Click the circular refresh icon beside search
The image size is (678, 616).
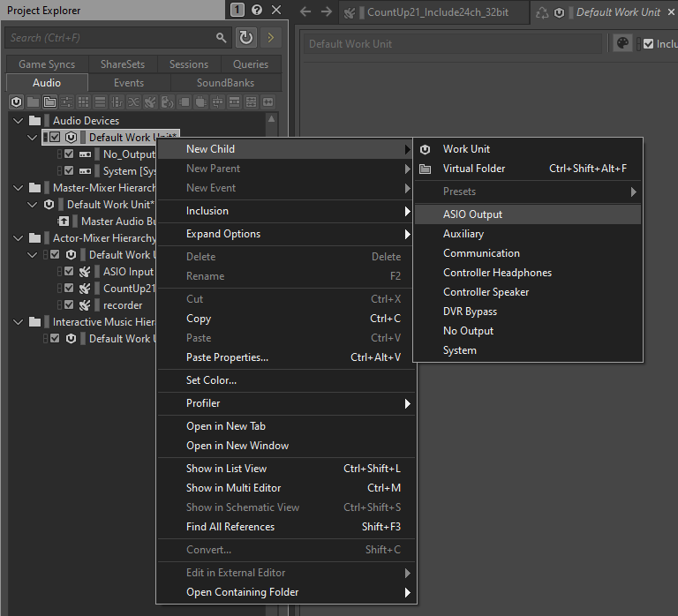click(x=246, y=38)
